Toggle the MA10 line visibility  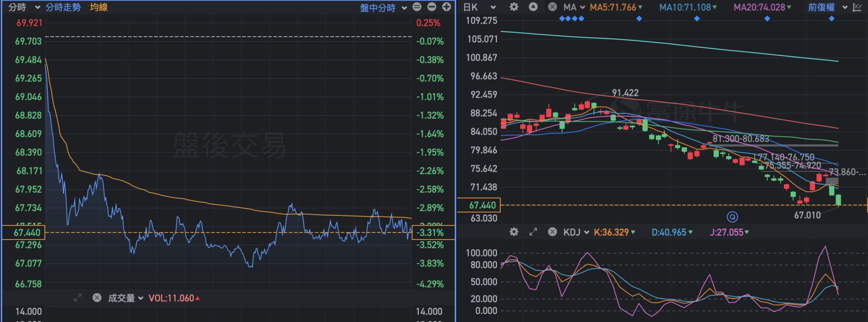pyautogui.click(x=687, y=7)
